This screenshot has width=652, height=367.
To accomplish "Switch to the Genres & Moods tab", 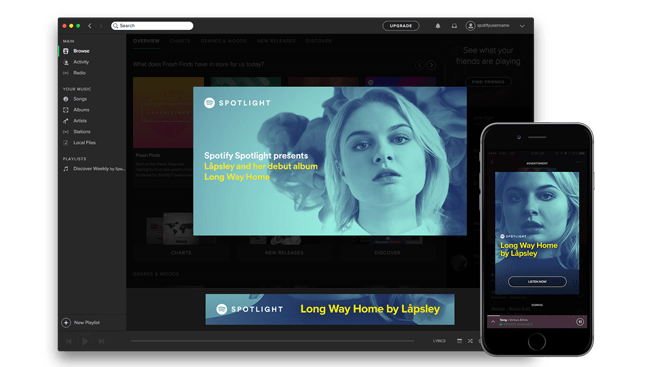I will (x=224, y=41).
